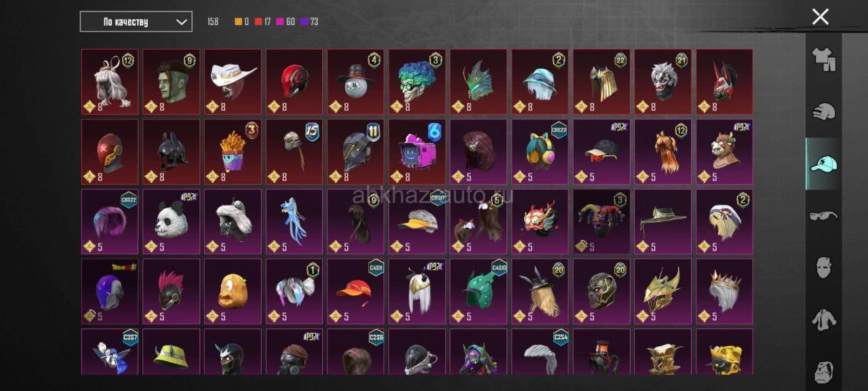The width and height of the screenshot is (868, 391).
Task: Open the outfits clothing category icon
Action: [824, 60]
